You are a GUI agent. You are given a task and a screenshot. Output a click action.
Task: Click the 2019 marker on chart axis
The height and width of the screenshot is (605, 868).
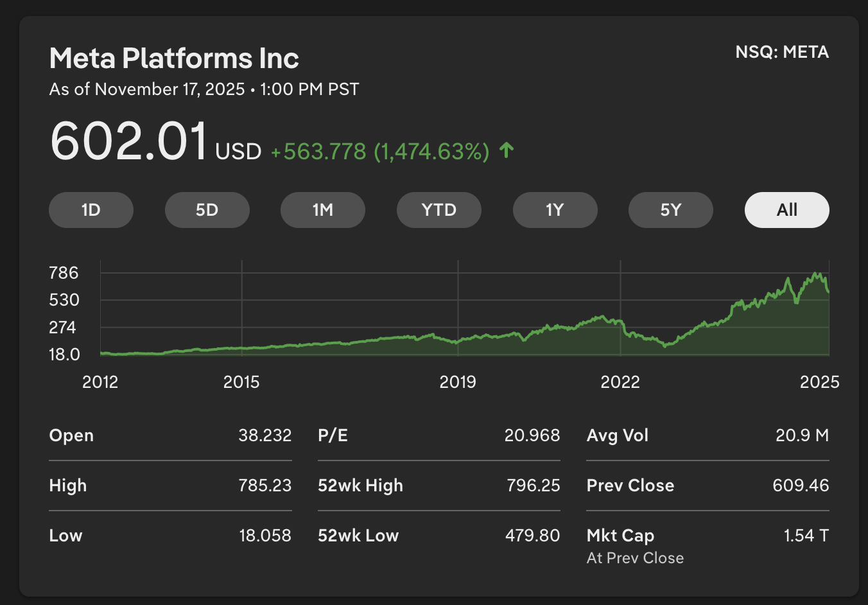(x=458, y=382)
